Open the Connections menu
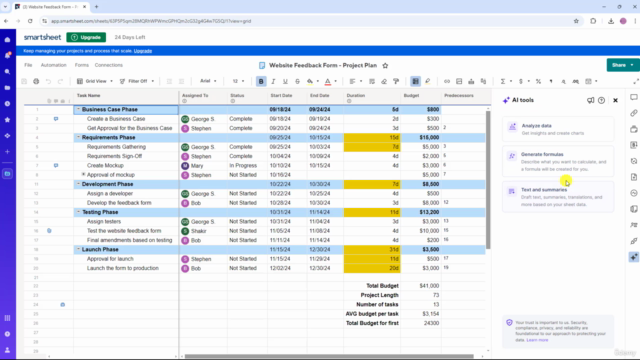Viewport: 640px width, 360px height. coord(109,65)
